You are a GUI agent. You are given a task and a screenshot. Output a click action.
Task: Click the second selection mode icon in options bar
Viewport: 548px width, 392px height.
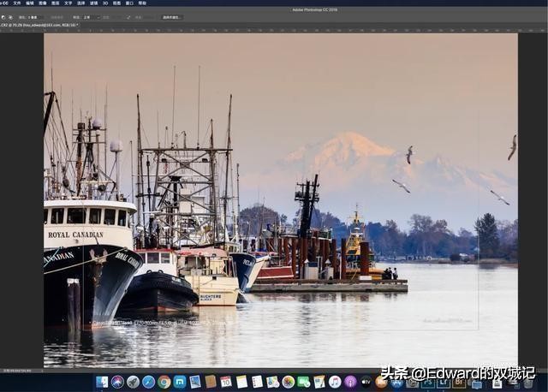[x=10, y=17]
